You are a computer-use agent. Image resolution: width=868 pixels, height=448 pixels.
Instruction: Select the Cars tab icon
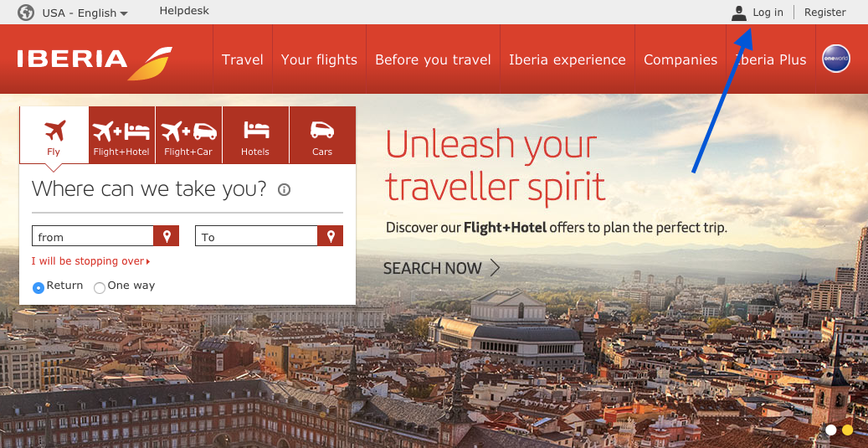click(322, 131)
